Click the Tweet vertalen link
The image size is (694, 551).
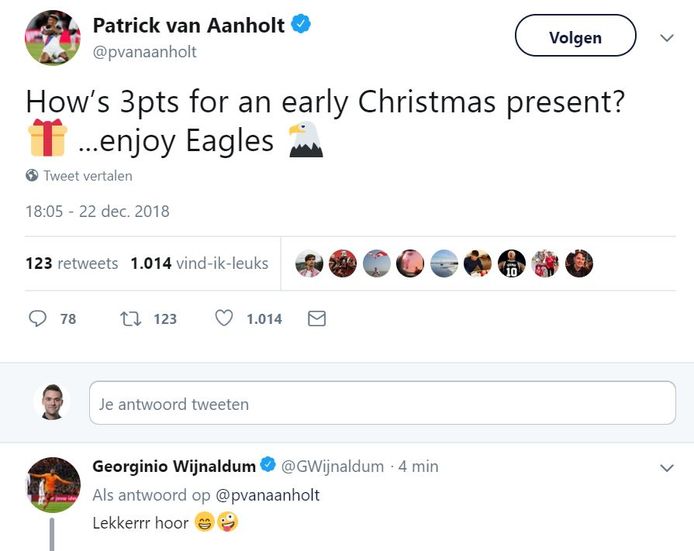(87, 176)
